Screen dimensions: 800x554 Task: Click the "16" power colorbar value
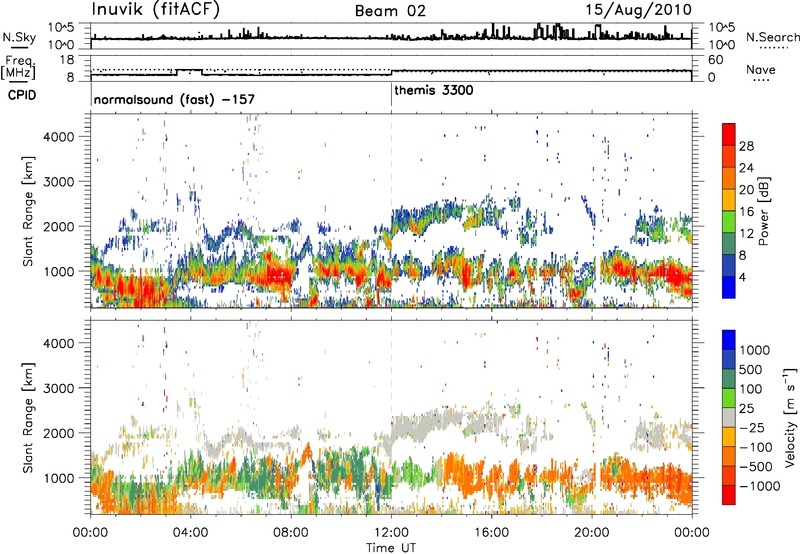[x=746, y=212]
